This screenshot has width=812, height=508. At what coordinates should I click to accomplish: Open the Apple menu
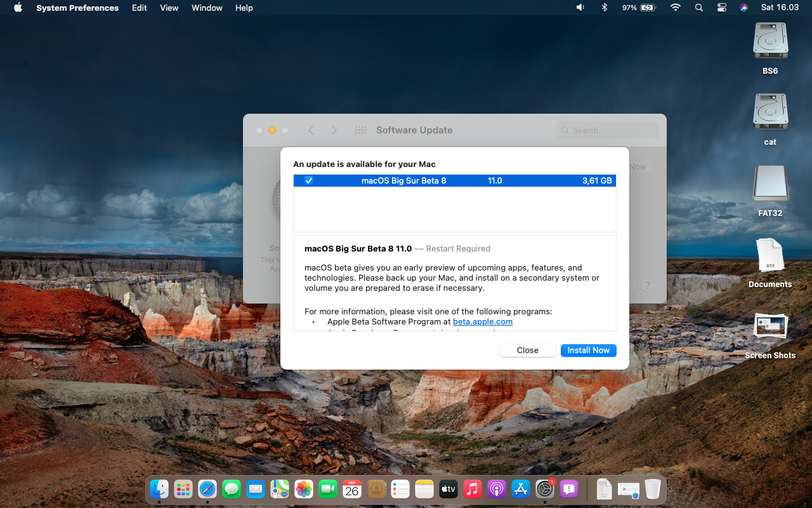coord(18,8)
